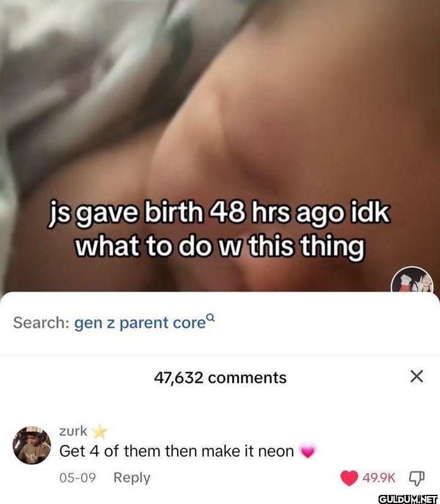Tap the comment text about neon
This screenshot has height=504, width=440.
click(x=177, y=451)
